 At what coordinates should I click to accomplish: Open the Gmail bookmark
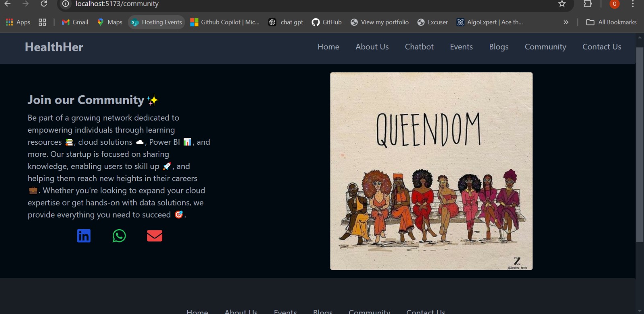pyautogui.click(x=75, y=22)
